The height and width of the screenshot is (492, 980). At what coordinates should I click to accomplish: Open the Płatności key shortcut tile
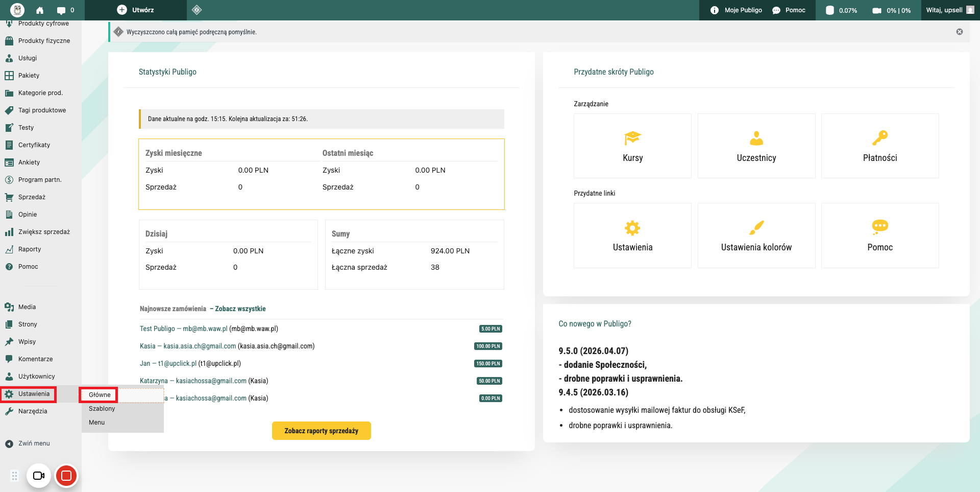879,146
